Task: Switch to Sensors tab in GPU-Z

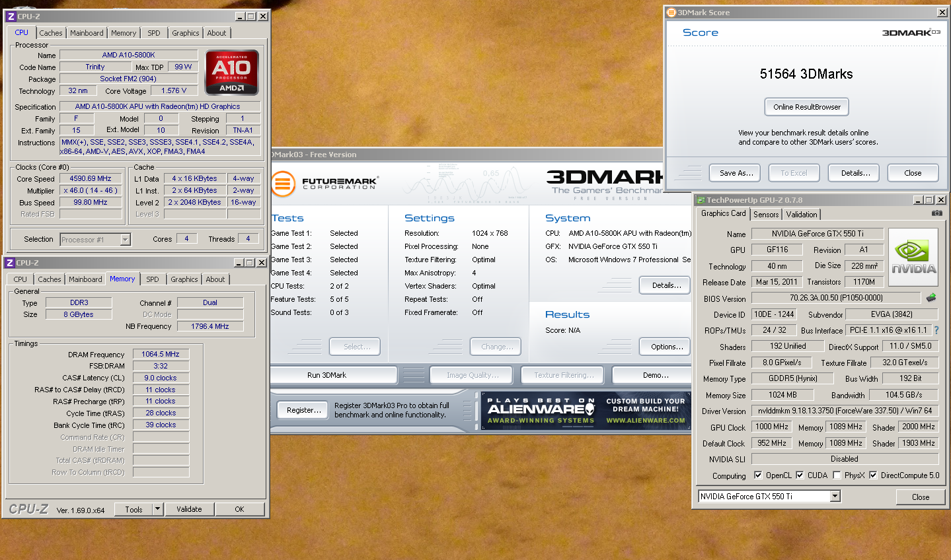Action: (x=766, y=215)
